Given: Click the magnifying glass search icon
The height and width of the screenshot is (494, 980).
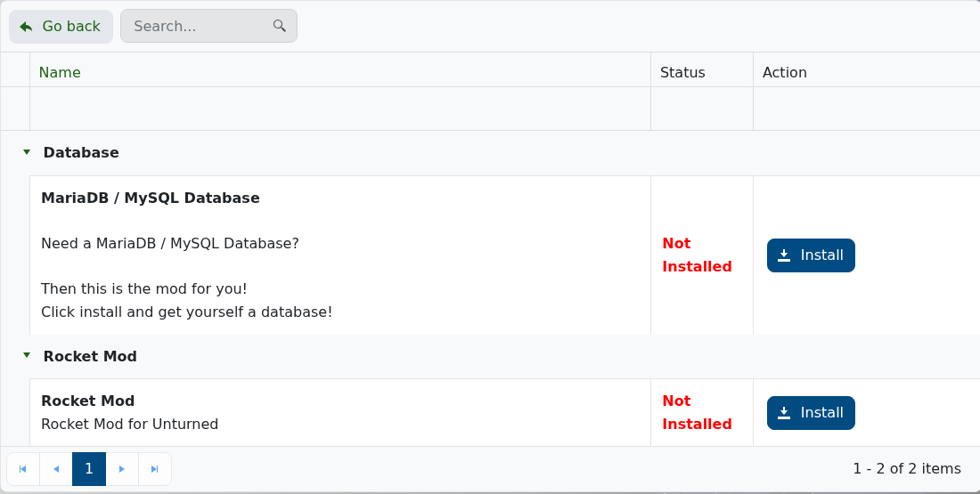Looking at the screenshot, I should (280, 26).
